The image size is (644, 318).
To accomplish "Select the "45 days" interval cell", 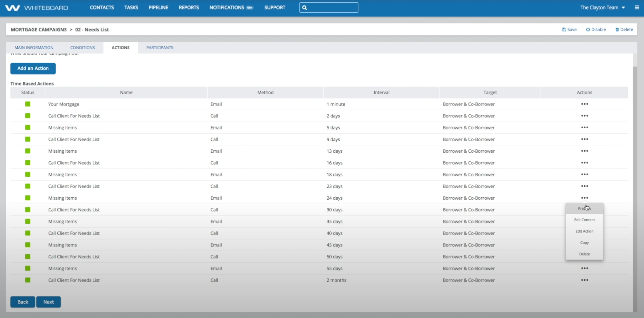I will [334, 245].
